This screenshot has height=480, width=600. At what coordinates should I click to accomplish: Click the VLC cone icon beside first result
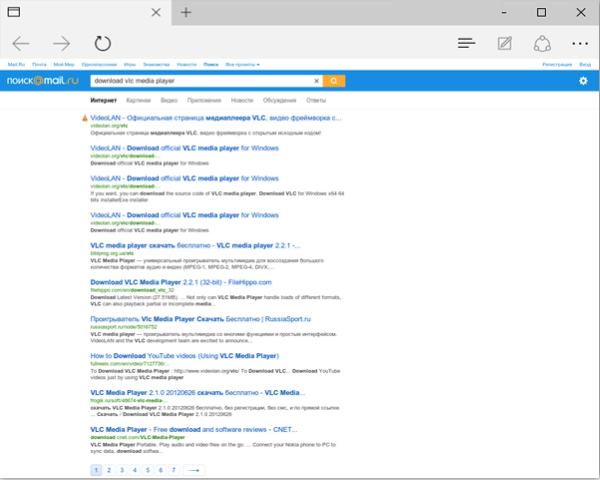(85, 118)
